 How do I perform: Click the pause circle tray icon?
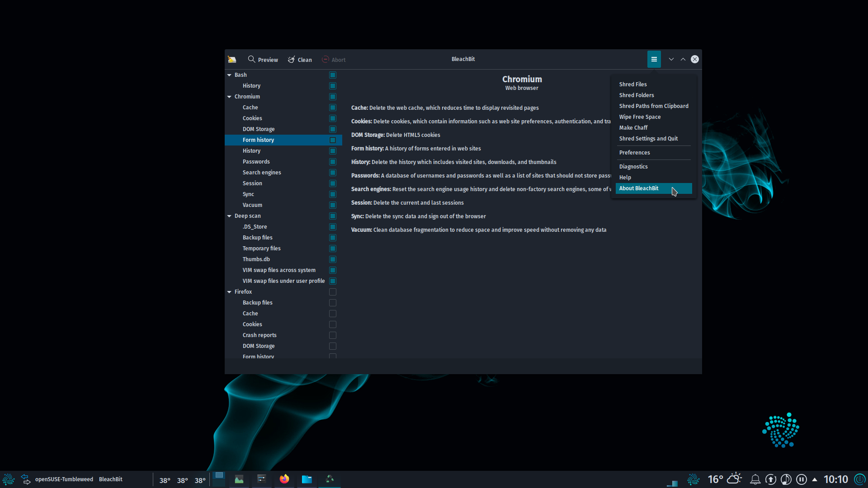coord(802,479)
